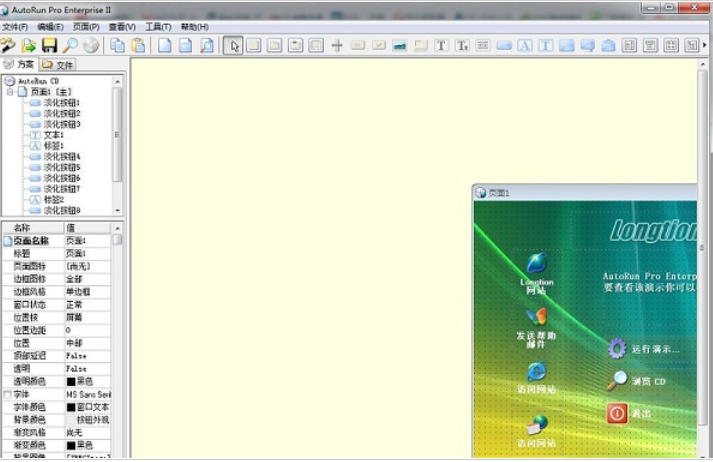Switch to the 文件 tab
Screen dimensions: 713x462
tap(57, 65)
